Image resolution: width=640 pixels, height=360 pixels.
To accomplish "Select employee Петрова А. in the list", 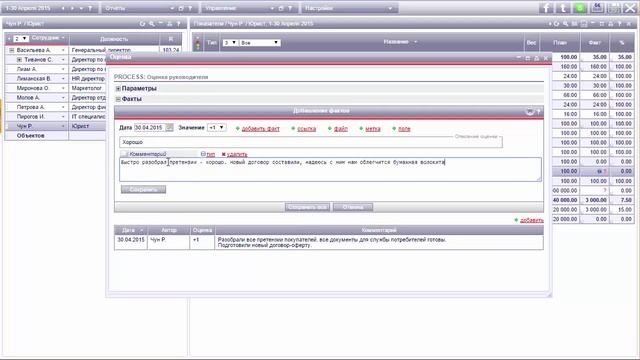I will pos(31,107).
